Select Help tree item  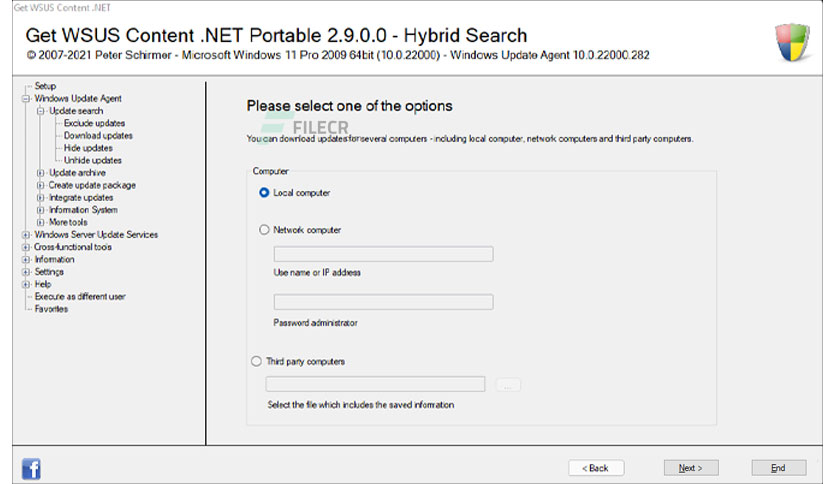pos(43,284)
